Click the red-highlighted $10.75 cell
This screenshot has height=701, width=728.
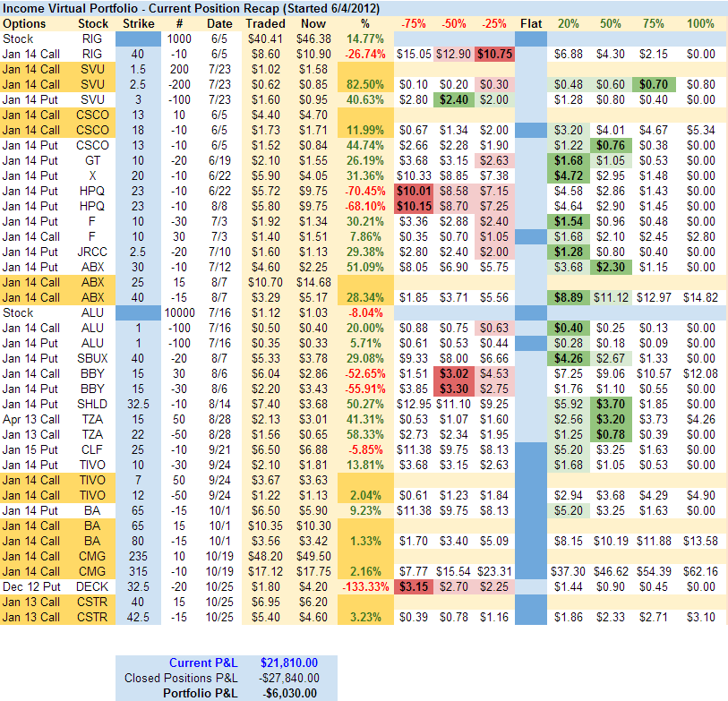click(495, 54)
